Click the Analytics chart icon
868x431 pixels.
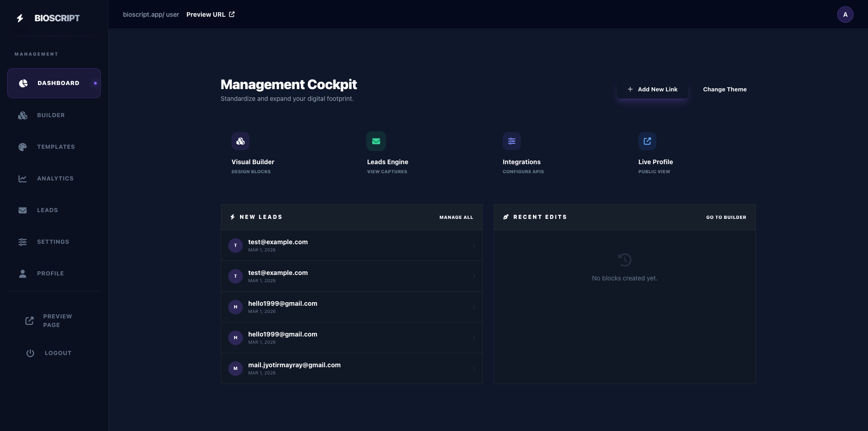pyautogui.click(x=23, y=178)
